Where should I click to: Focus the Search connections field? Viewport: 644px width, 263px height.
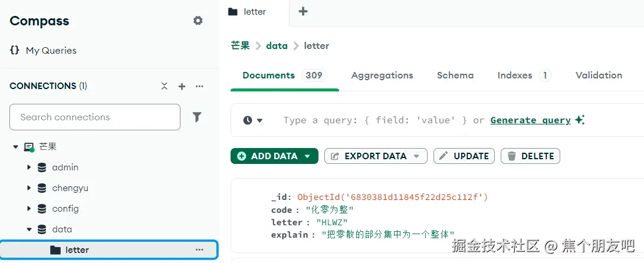(95, 117)
